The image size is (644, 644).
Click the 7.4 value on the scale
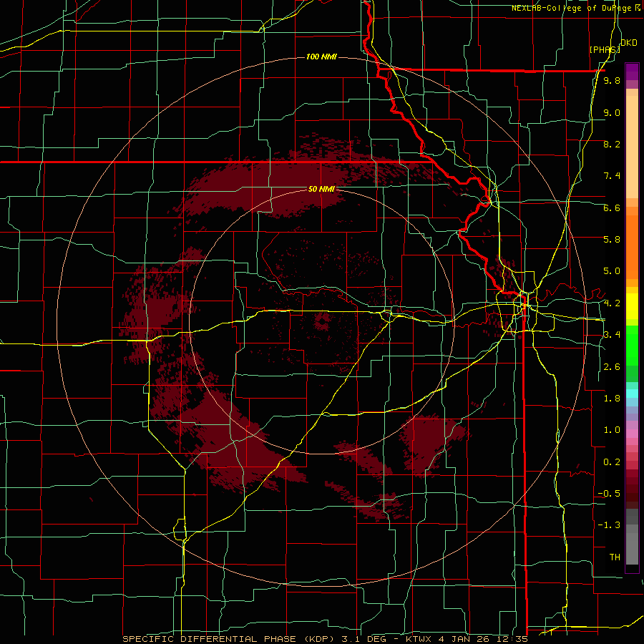[x=612, y=176]
